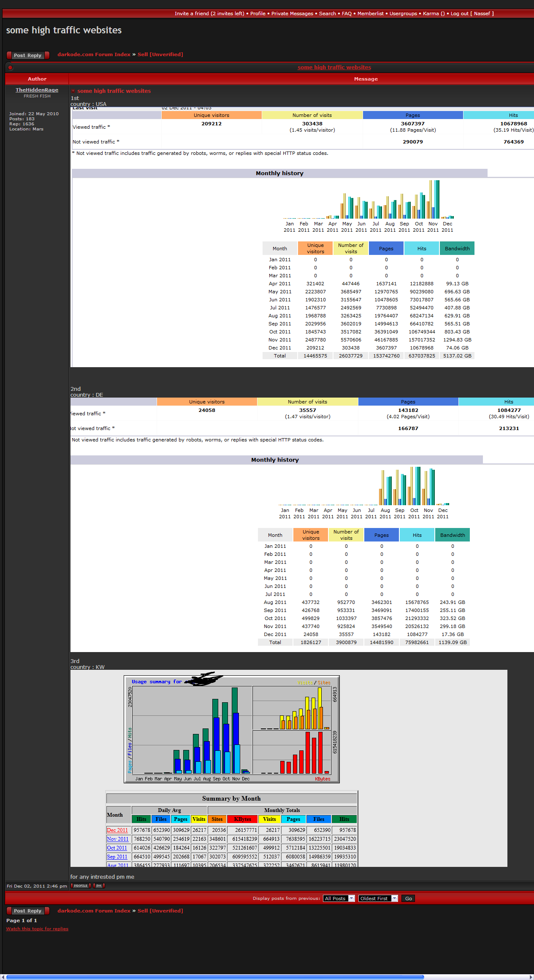This screenshot has width=534, height=980.
Task: Click the PM button under the post
Action: point(99,886)
